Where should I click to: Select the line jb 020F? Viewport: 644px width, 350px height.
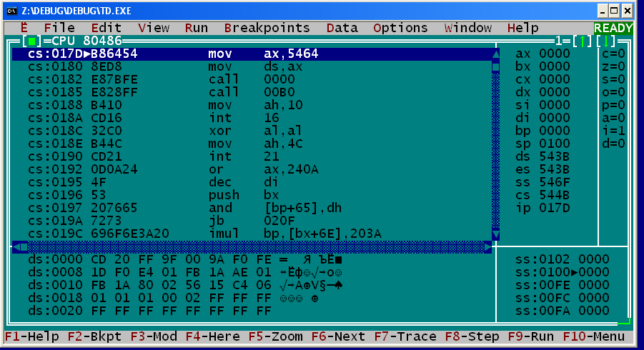(252, 221)
